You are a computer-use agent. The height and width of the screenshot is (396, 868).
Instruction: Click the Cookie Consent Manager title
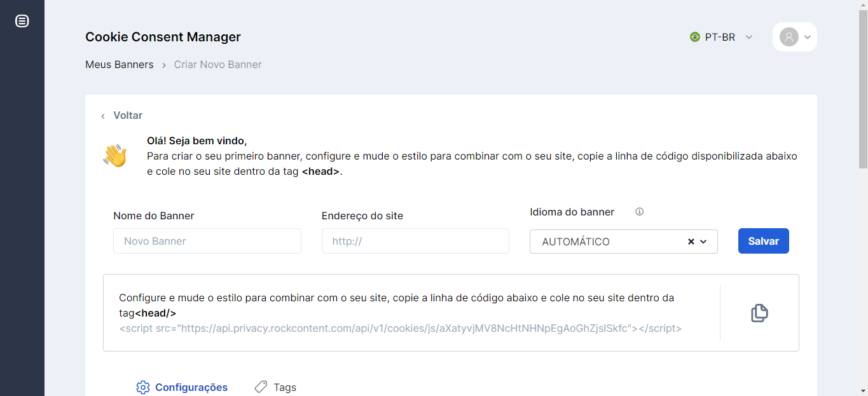pyautogui.click(x=163, y=37)
